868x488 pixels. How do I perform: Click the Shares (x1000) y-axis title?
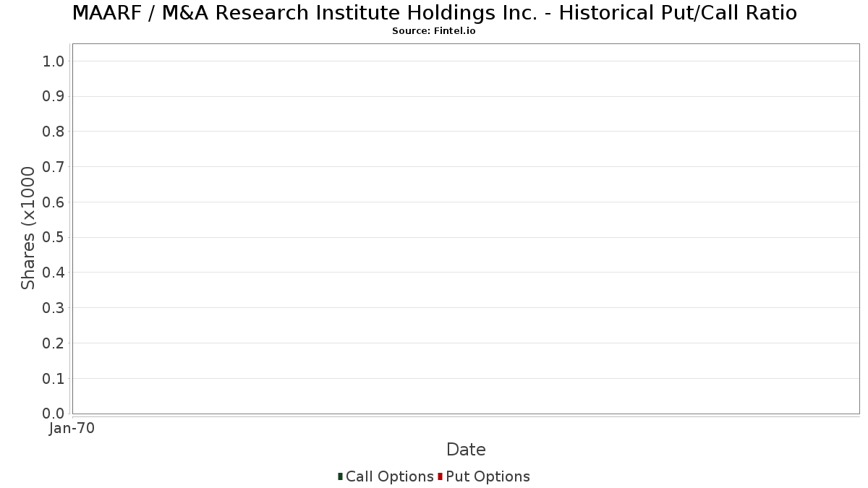(28, 228)
